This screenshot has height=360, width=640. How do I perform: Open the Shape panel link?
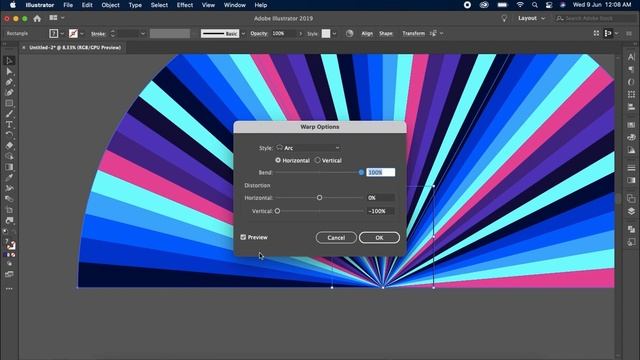pyautogui.click(x=386, y=33)
